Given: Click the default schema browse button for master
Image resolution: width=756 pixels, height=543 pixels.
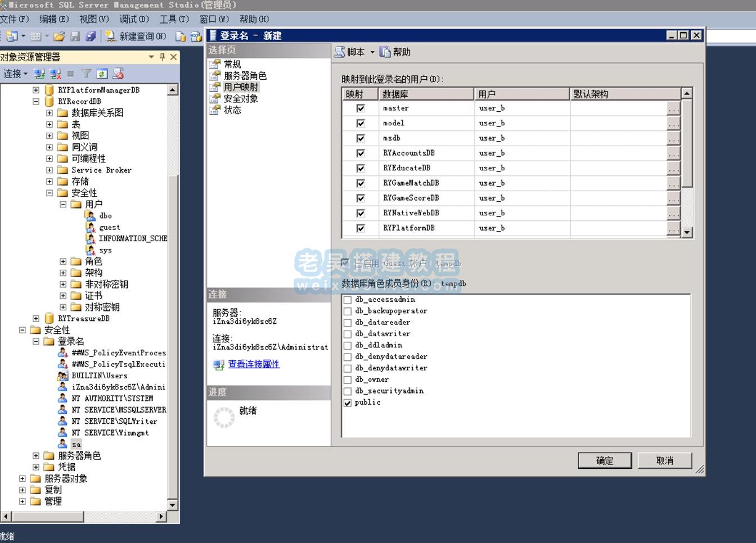Looking at the screenshot, I should (x=673, y=108).
